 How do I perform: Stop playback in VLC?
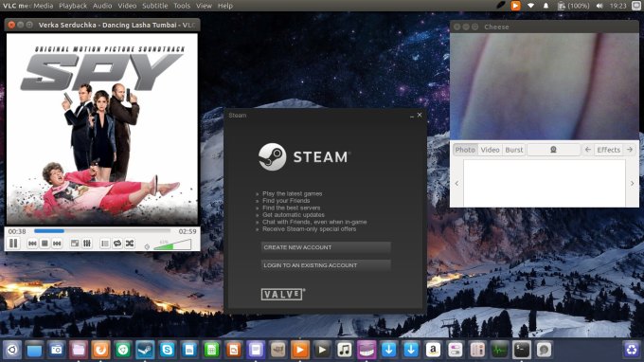[45, 244]
